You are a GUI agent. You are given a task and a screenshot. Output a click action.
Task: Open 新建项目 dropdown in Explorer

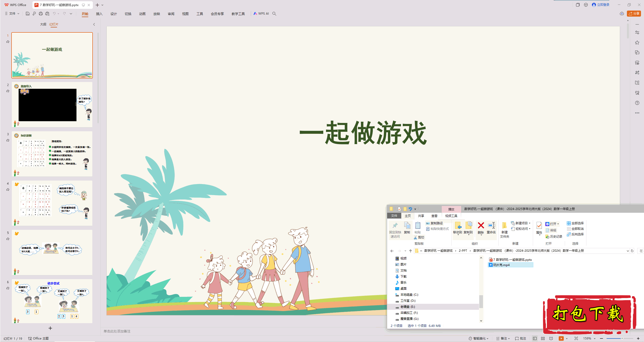521,223
